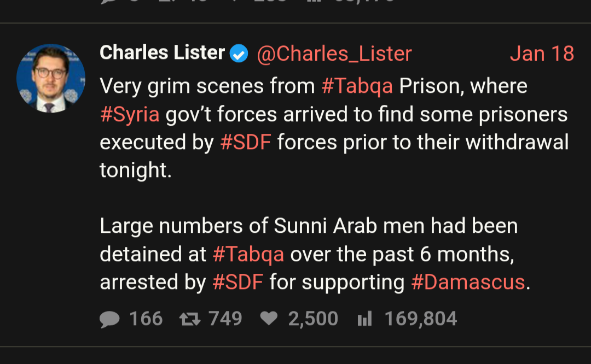Click #SDF hashtag before 'forces prior'
The image size is (591, 364).
(245, 143)
